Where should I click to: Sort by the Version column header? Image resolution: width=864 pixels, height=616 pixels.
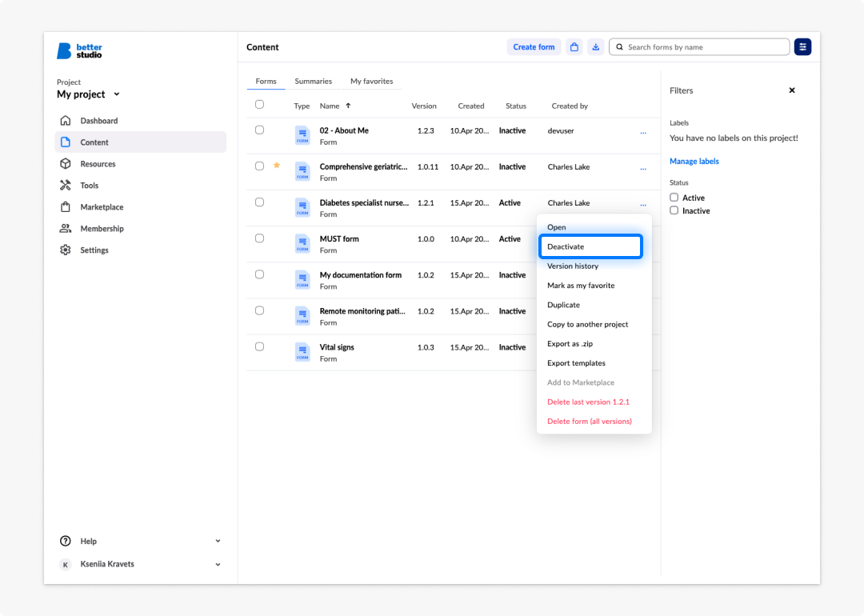coord(424,106)
